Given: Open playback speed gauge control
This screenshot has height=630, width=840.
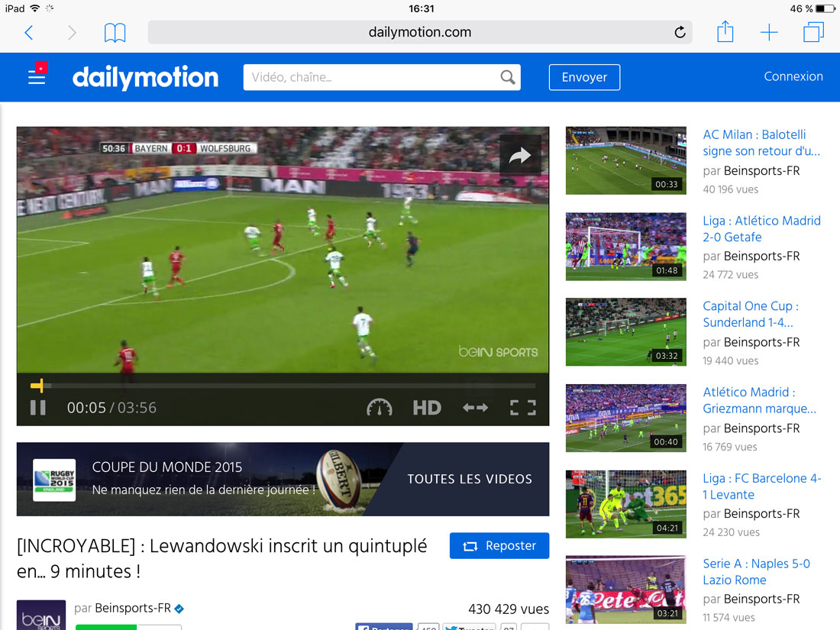Looking at the screenshot, I should [380, 408].
